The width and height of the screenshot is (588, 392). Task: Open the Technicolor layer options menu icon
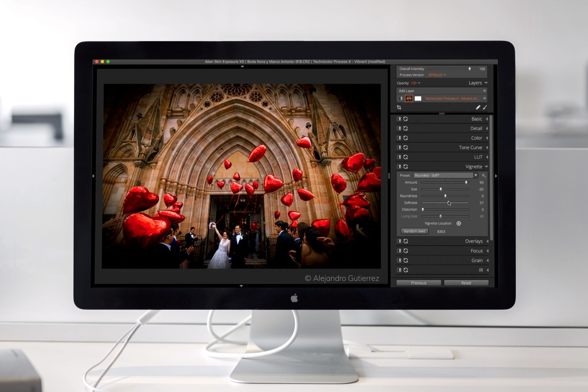pos(485,99)
